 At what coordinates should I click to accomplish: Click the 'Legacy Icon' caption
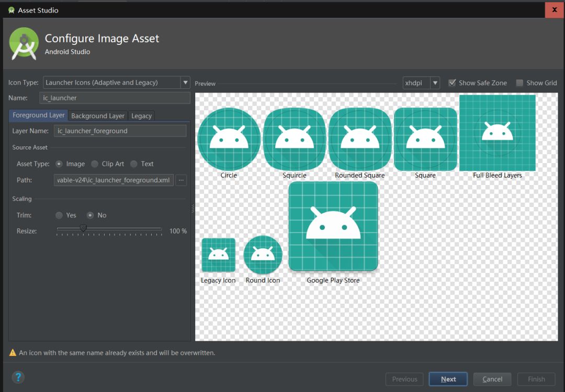(218, 281)
